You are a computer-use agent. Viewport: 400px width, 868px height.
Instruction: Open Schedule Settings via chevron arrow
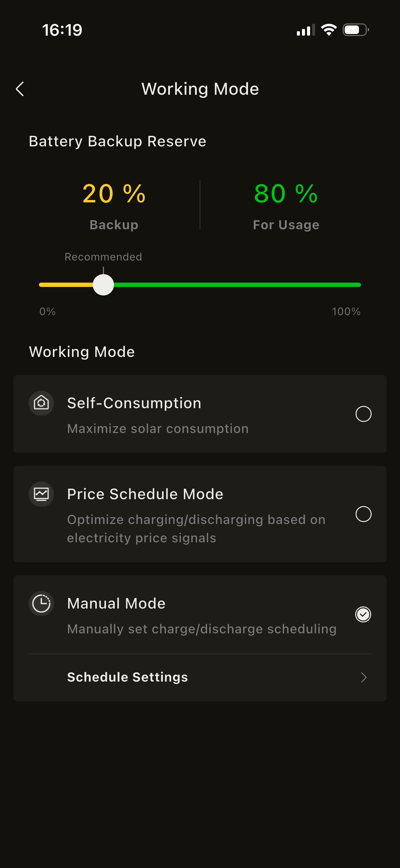pos(364,677)
